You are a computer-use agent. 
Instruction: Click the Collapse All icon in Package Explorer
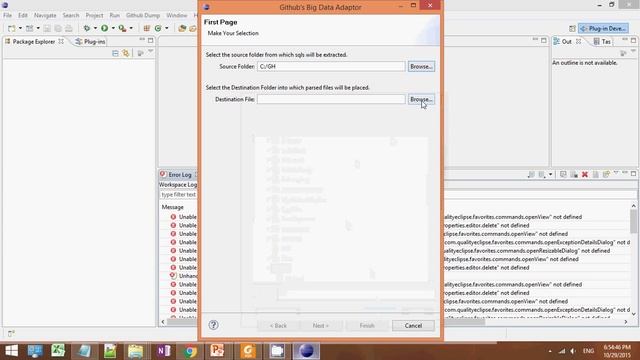[115, 53]
